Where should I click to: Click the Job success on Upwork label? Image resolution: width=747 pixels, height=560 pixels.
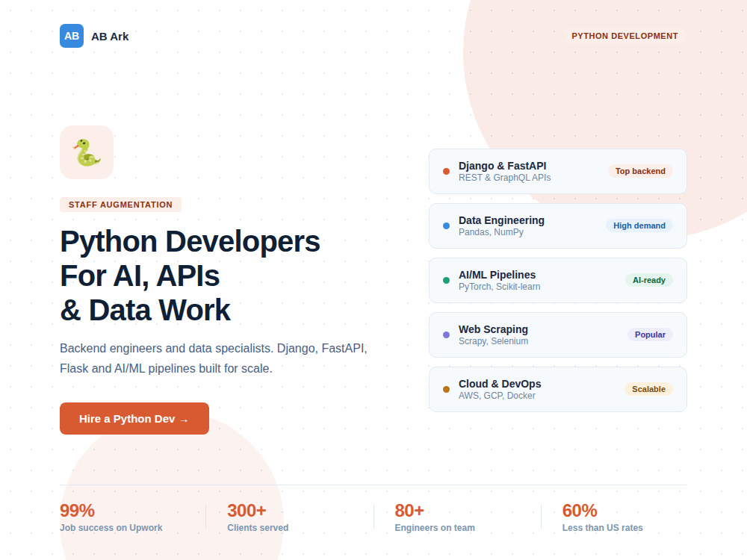(111, 528)
